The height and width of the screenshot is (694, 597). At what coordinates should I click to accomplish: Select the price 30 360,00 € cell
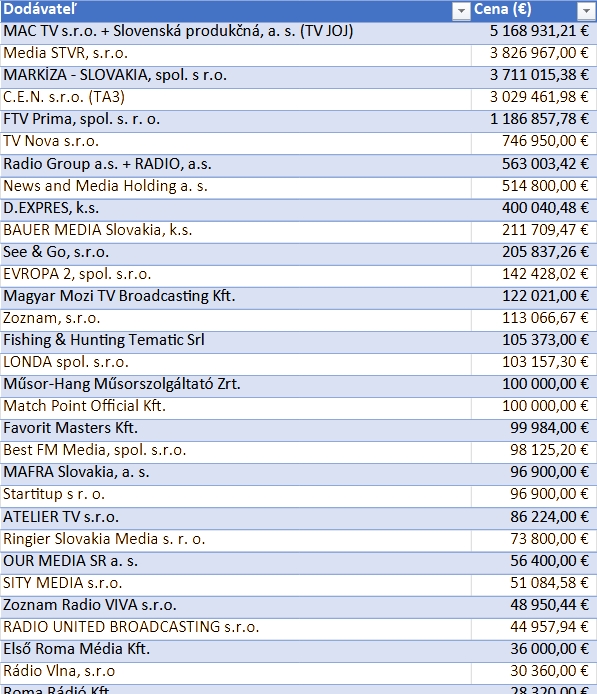[534, 673]
